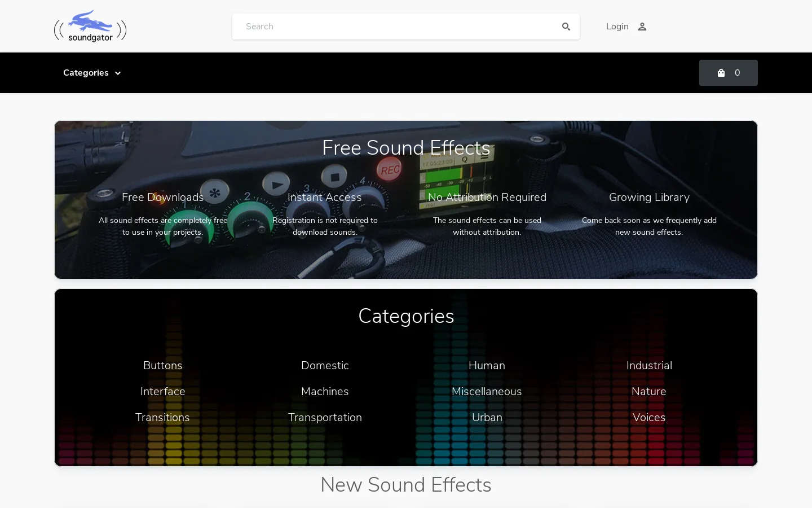Click the Instant Access feature title

[x=325, y=197]
